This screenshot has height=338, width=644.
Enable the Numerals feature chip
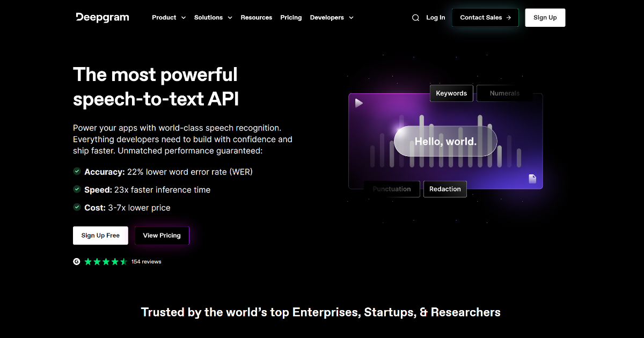504,93
